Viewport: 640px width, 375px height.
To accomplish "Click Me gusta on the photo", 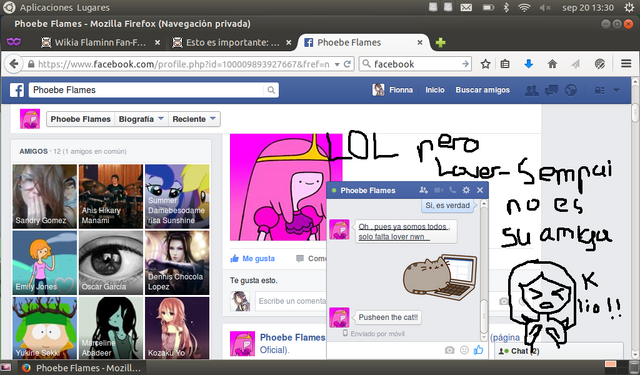I will 253,258.
